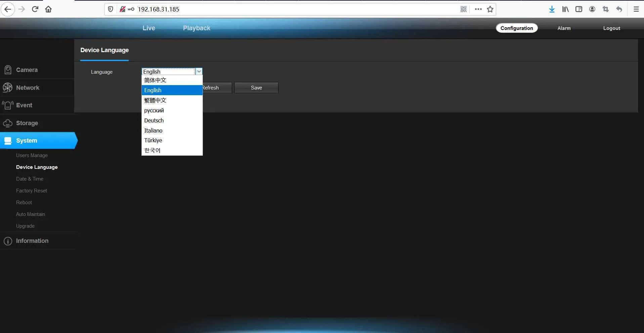Open the Playback tab
Viewport: 644px width, 333px height.
(x=197, y=28)
